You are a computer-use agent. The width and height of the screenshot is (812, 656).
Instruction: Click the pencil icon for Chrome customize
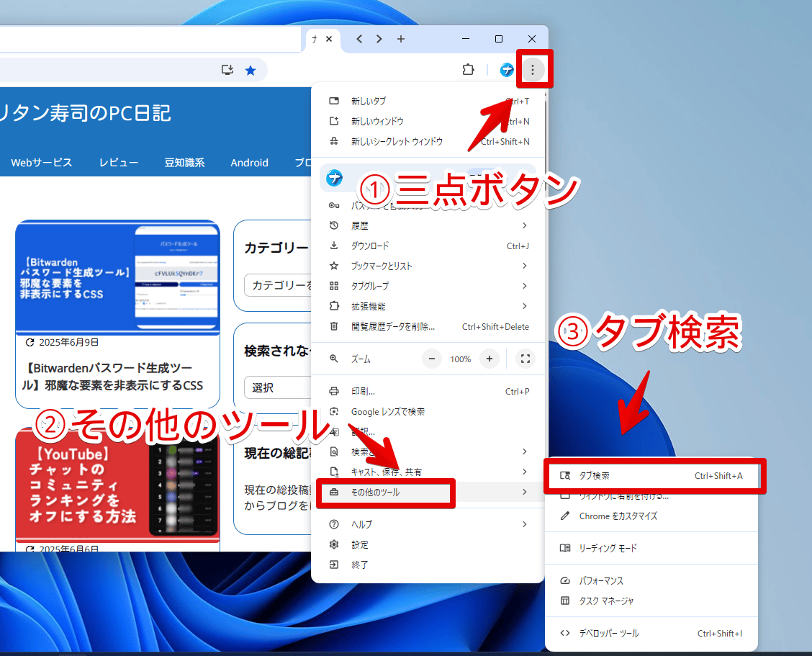click(565, 516)
